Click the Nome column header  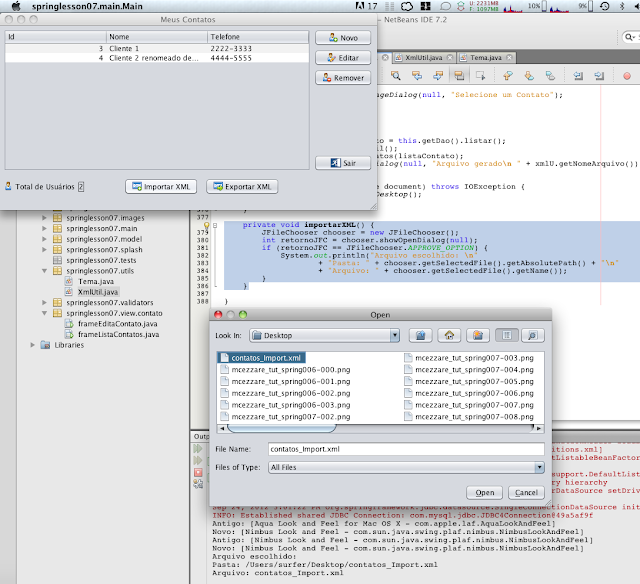tap(157, 37)
